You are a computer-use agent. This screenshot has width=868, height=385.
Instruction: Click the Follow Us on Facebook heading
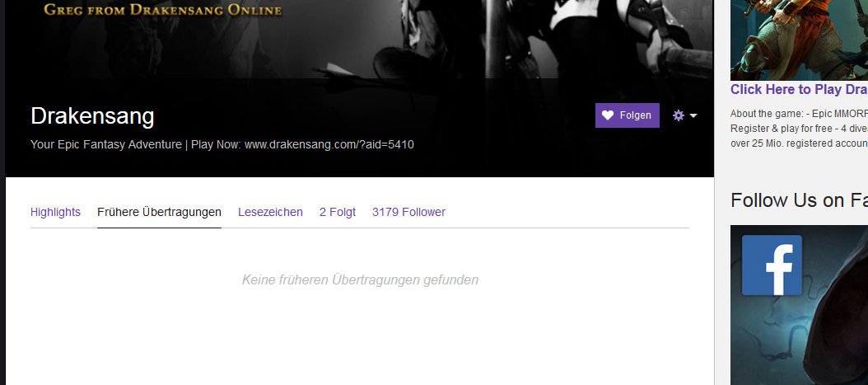799,200
